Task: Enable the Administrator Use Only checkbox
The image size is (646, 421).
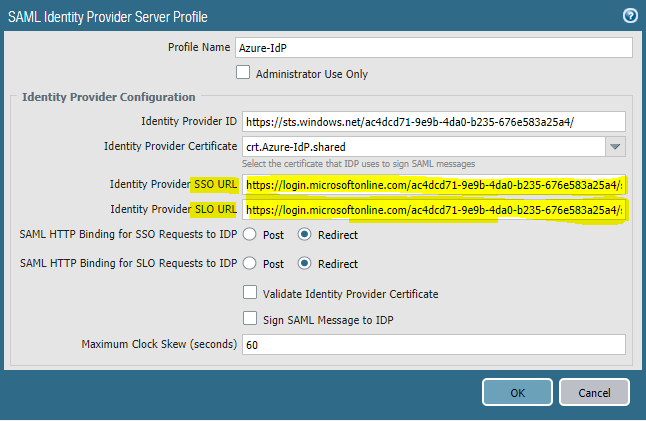Action: pos(242,73)
